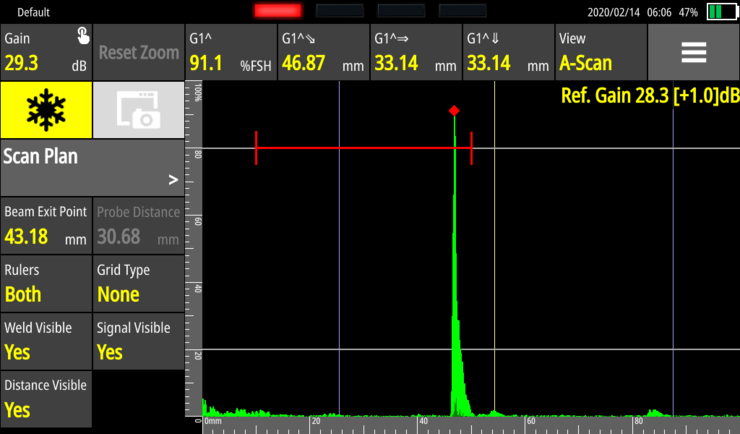Tap the touch-hand icon in Gain
Viewport: 740px width, 434px height.
pos(83,36)
